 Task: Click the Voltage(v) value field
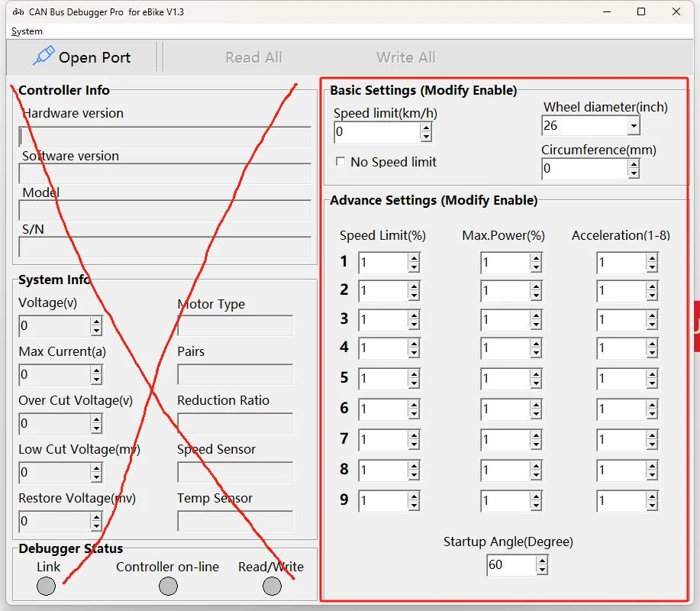tap(55, 325)
